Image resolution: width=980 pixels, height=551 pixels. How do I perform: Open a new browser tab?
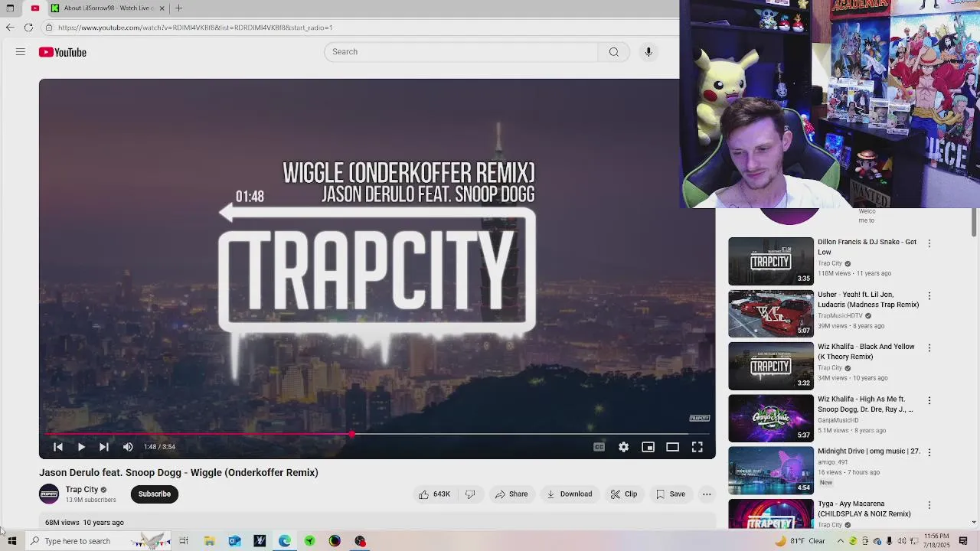coord(178,8)
